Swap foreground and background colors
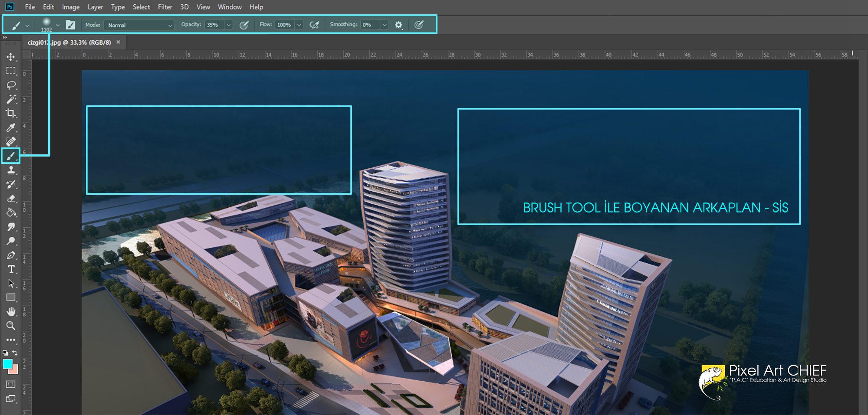 [15, 353]
